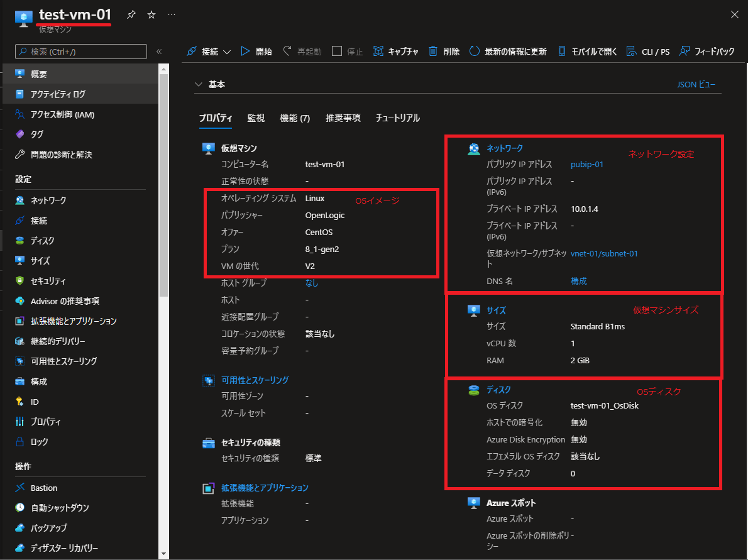Select the test-vm-01_OsDisk value
The width and height of the screenshot is (748, 560).
(605, 405)
